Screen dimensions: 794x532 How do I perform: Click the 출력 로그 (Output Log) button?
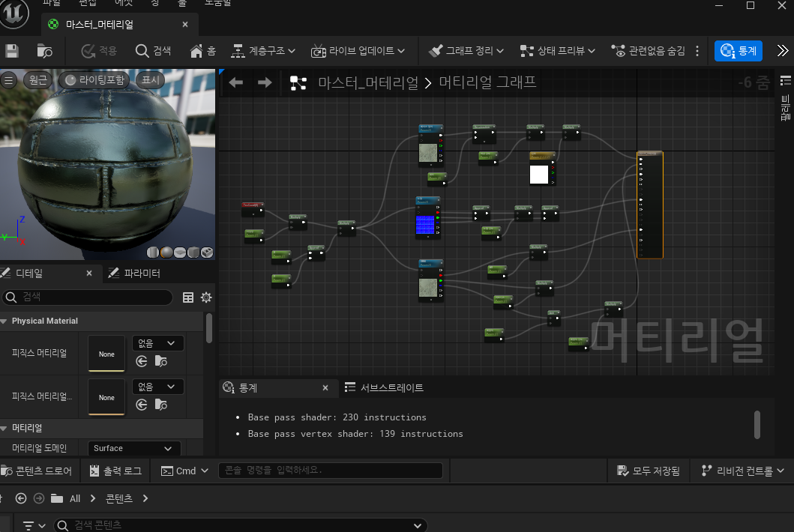click(115, 471)
